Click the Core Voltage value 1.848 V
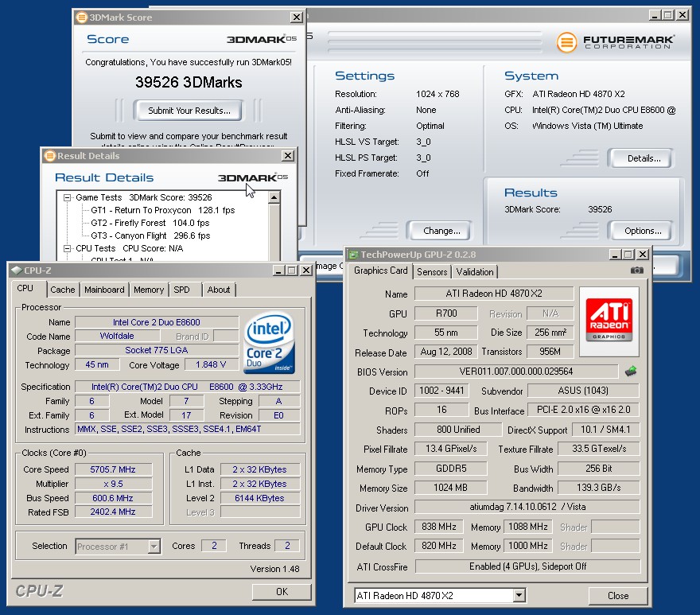Screen dimensions: 700x615 click(211, 364)
